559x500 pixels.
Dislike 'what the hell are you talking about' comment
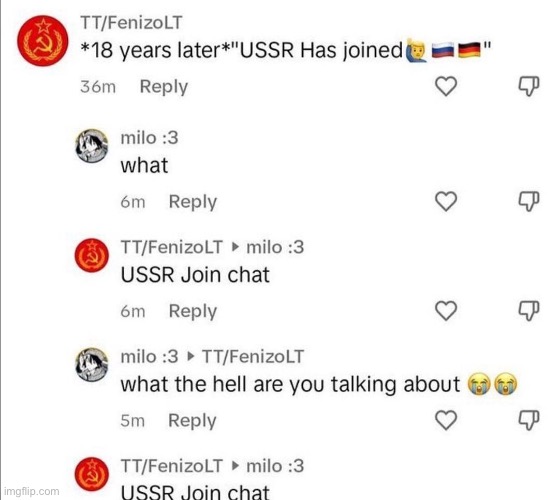coord(529,420)
